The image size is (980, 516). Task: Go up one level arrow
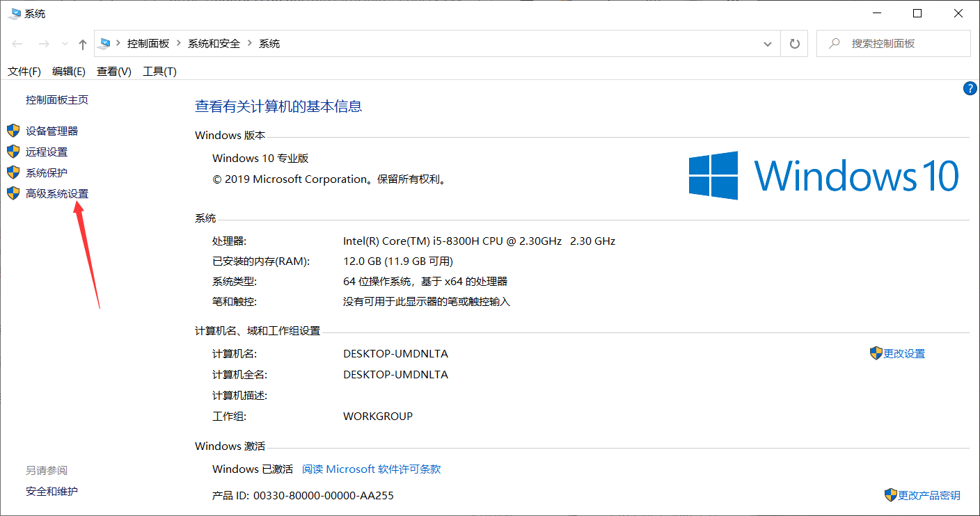point(83,44)
